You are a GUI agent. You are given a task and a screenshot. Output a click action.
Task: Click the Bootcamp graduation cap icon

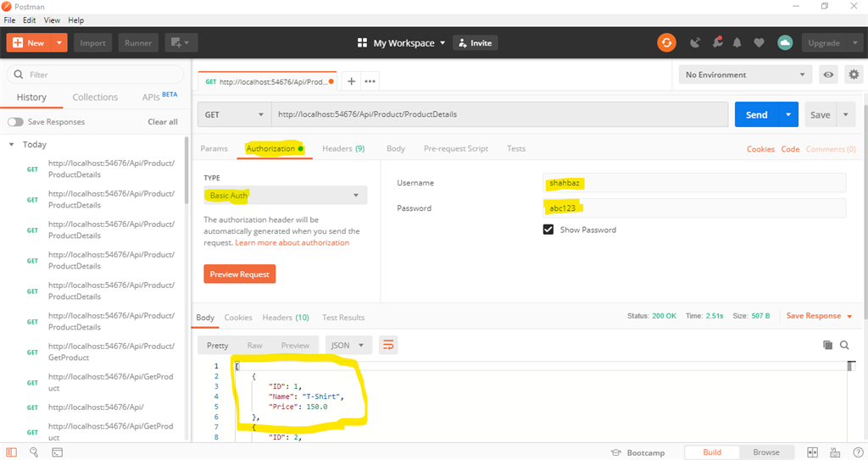[615, 452]
